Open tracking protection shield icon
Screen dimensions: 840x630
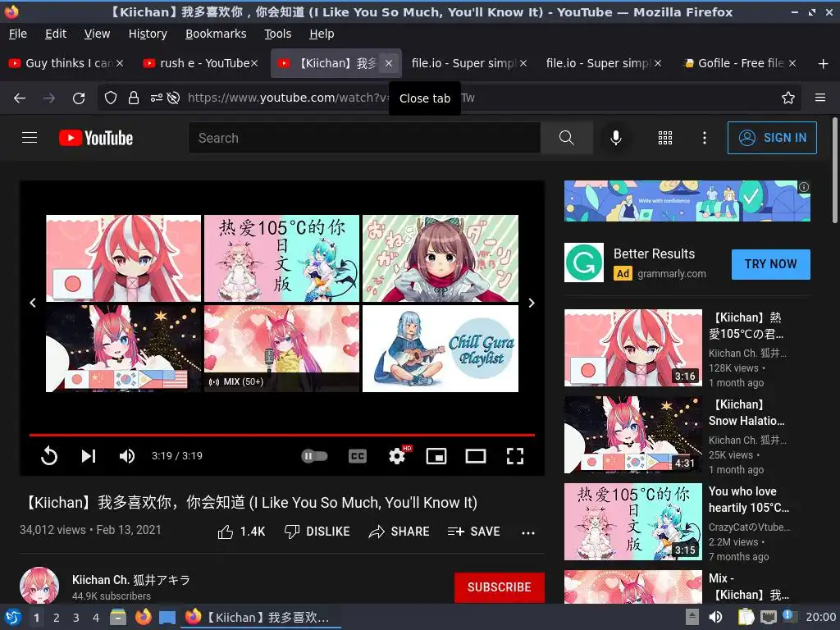point(111,98)
